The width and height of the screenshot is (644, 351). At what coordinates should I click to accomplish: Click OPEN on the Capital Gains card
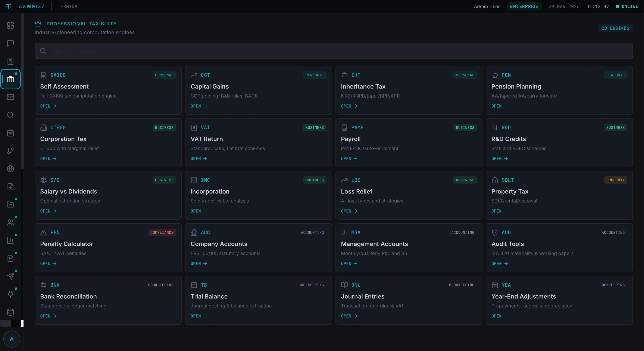click(x=199, y=106)
